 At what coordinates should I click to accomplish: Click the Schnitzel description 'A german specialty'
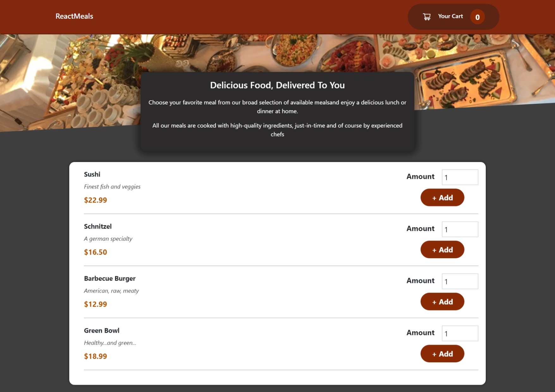[x=108, y=239]
